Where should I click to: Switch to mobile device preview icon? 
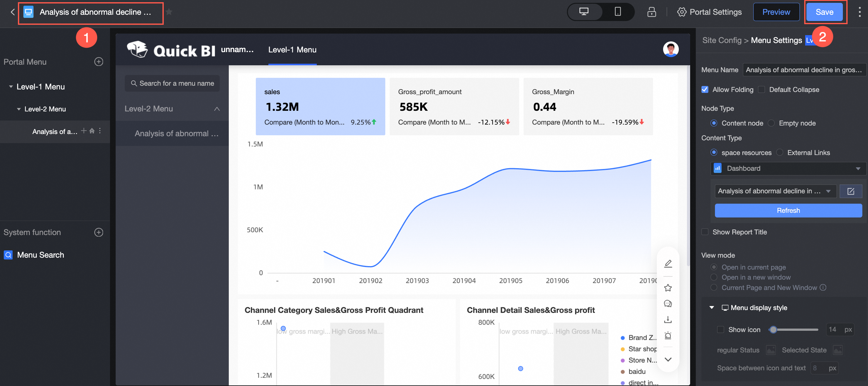[617, 12]
